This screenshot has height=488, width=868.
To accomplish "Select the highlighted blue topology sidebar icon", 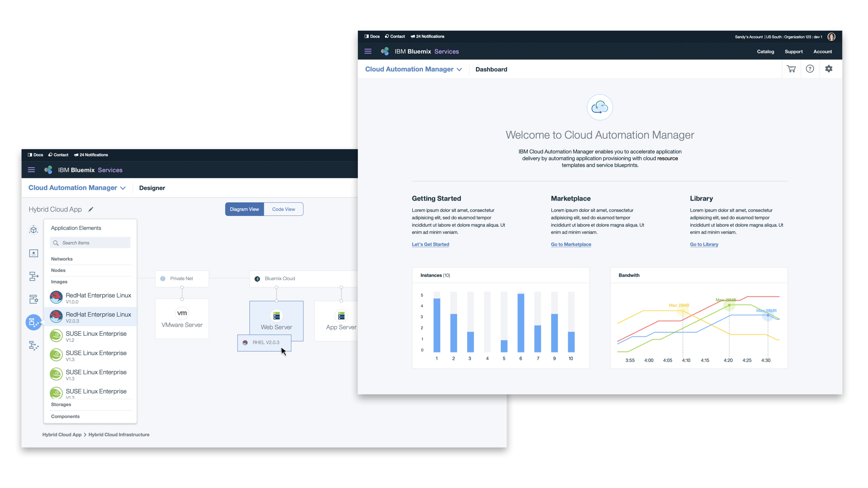I will click(33, 322).
